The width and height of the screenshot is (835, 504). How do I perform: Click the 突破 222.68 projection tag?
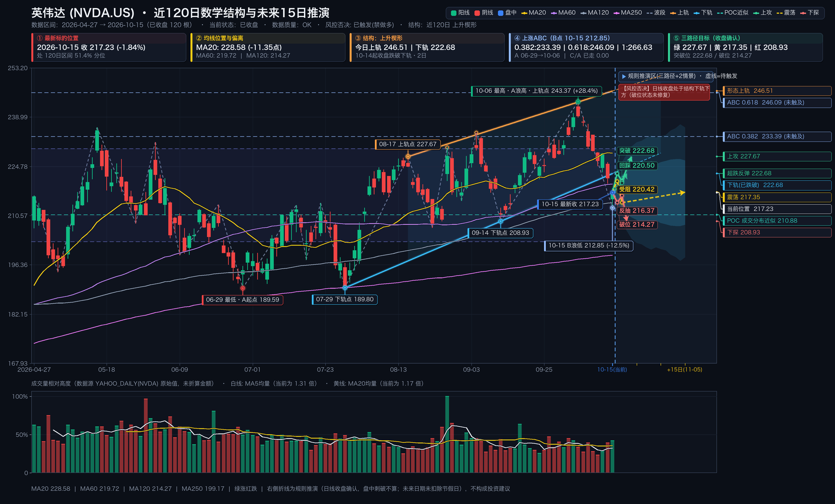637,151
